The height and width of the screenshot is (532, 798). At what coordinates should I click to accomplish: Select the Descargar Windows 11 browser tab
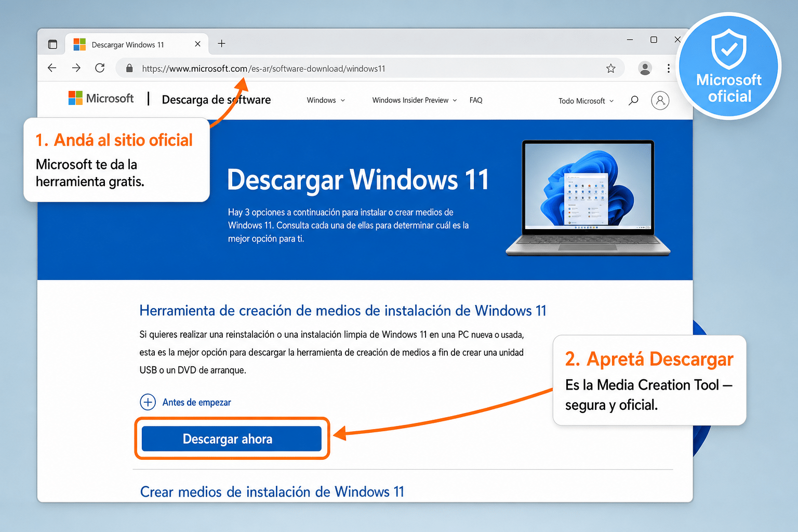coord(137,44)
